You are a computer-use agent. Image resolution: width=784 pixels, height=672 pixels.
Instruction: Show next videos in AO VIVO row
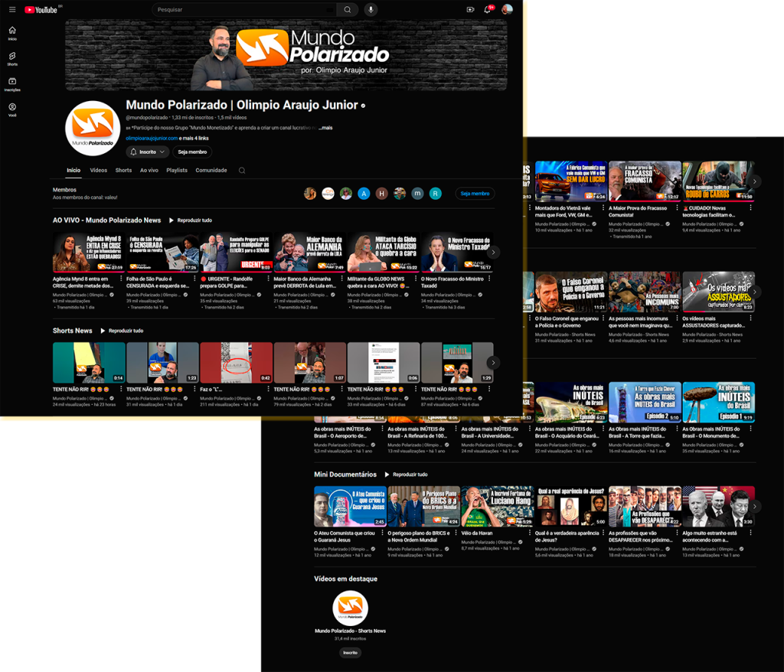coord(494,252)
